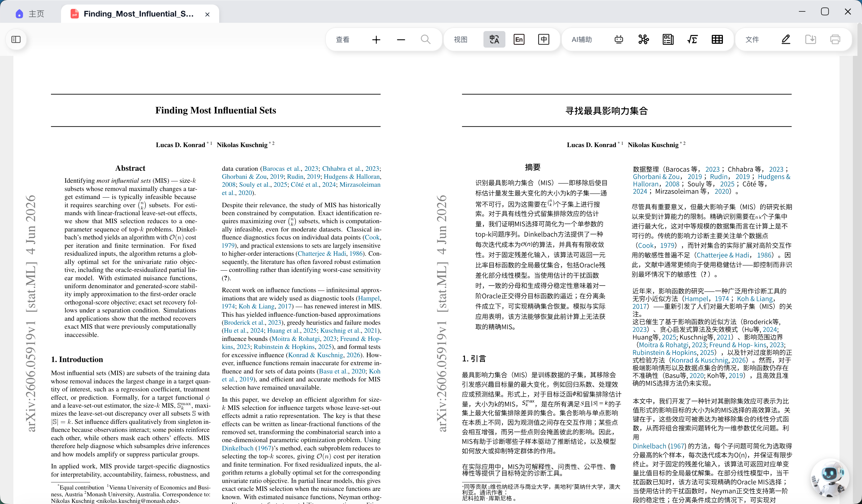Maximize the application window
The width and height of the screenshot is (862, 504).
pyautogui.click(x=825, y=12)
